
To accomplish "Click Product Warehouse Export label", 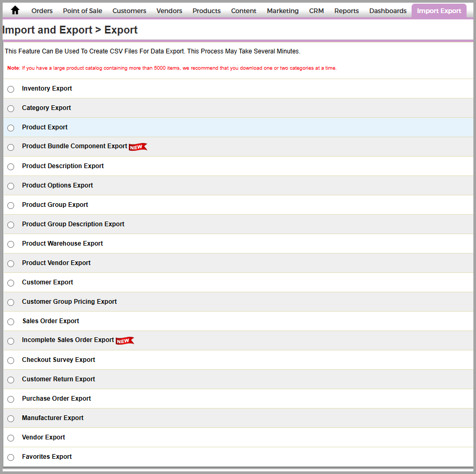I will click(62, 244).
